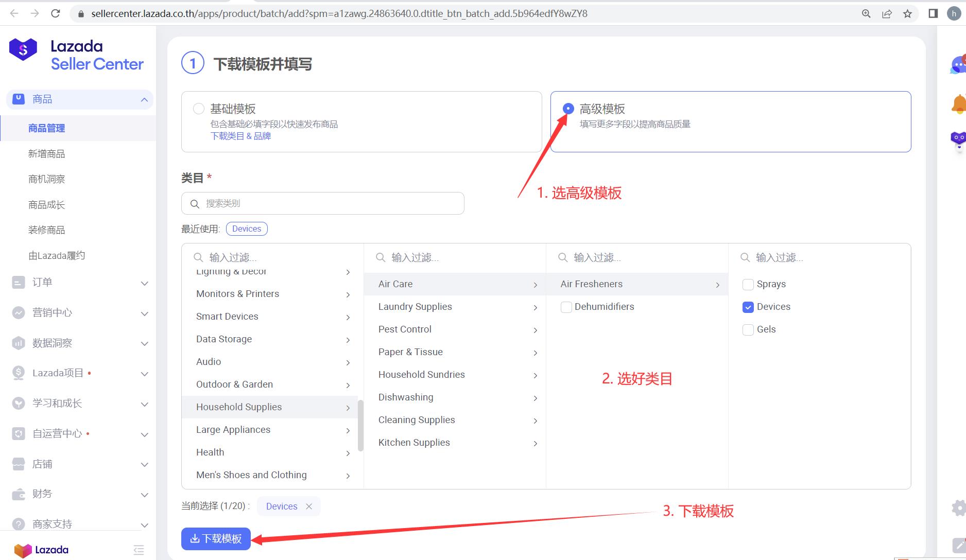Viewport: 966px width, 560px height.
Task: Click the category list scrollbar thumb
Action: [360, 426]
